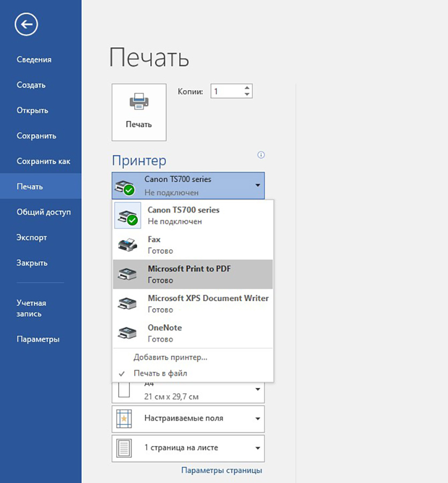448x483 pixels.
Task: Open the 'Параметры страницы' link
Action: [222, 470]
